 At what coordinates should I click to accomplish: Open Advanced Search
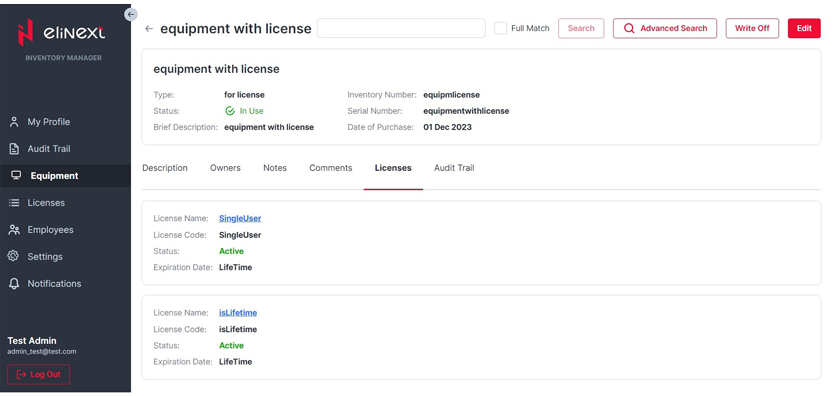[665, 28]
